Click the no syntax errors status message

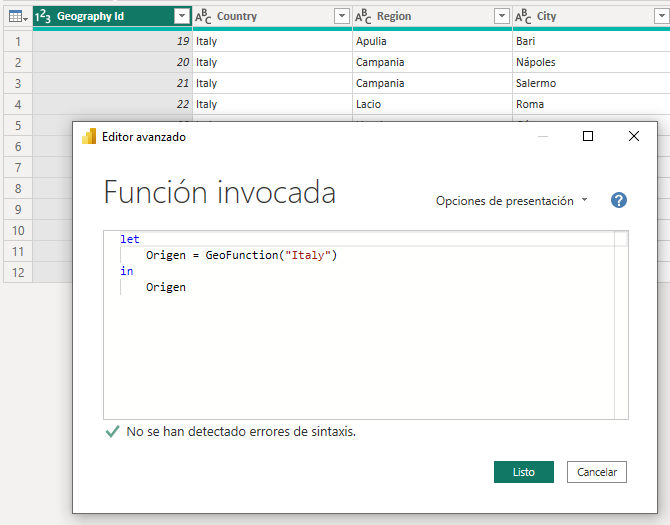241,431
